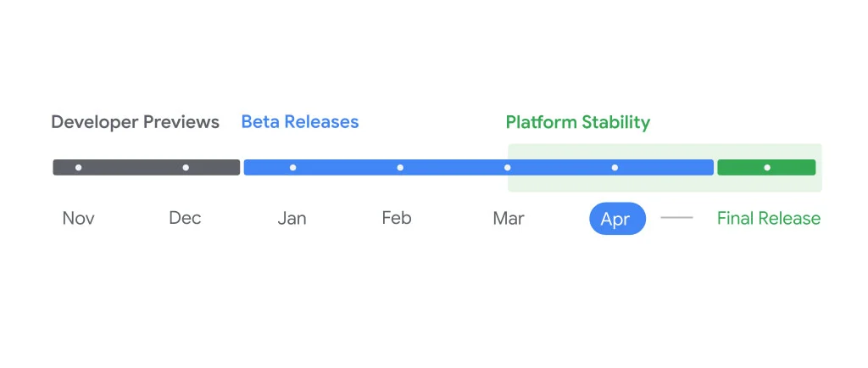Click the Beta Releases heading
Screen dimensions: 868x368
(x=300, y=122)
